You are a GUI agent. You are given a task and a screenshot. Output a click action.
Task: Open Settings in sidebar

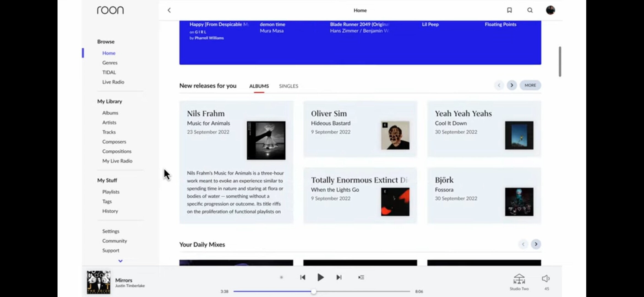tap(111, 231)
